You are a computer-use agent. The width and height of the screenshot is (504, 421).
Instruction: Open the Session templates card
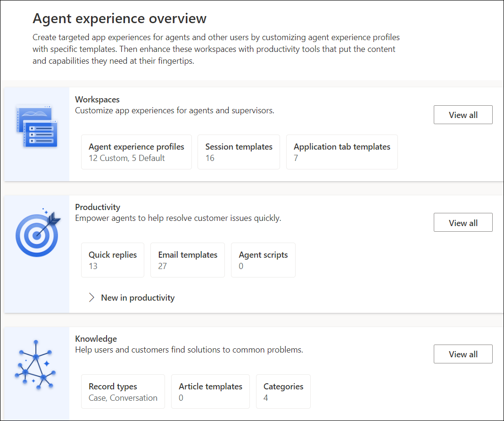coord(239,152)
